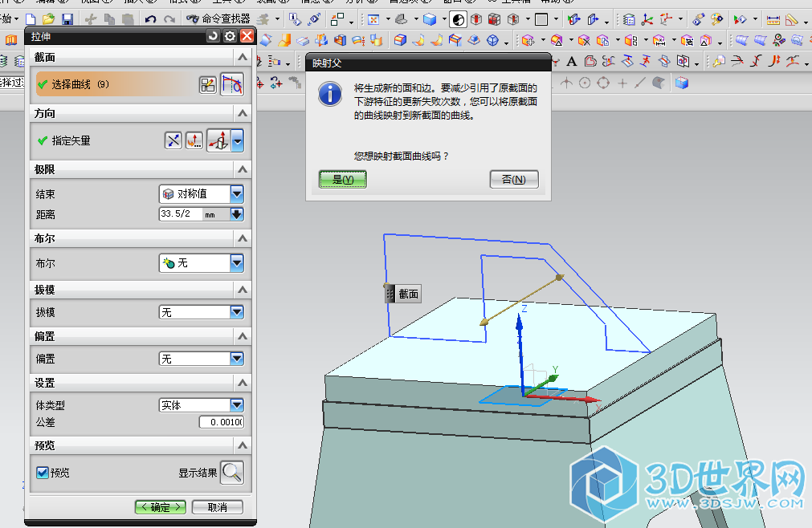Toggle the black-white face analysis icon

coord(459,19)
